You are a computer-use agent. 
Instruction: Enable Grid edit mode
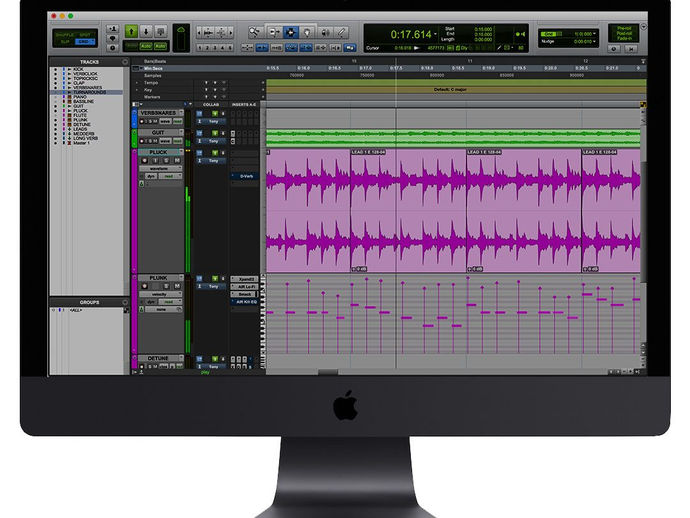85,41
